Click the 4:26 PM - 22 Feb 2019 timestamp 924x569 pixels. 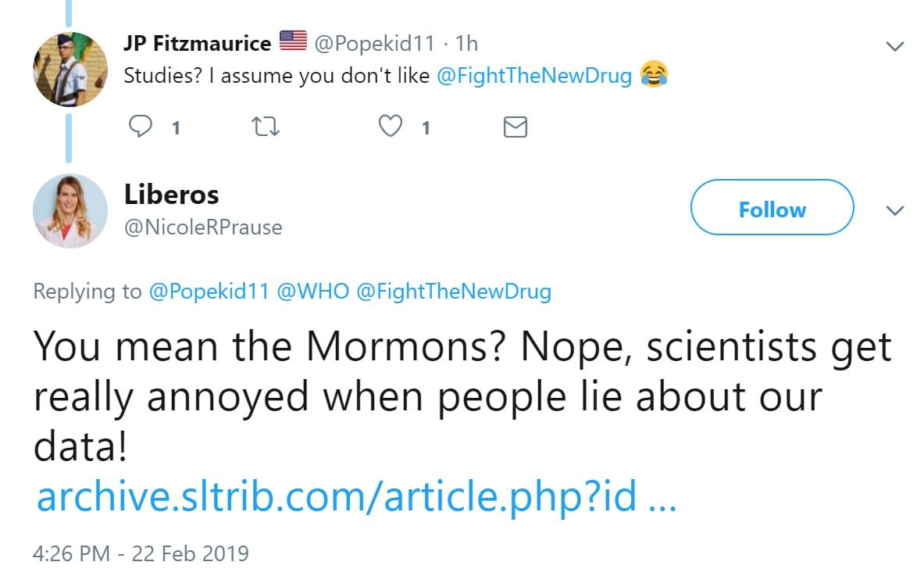point(141,554)
